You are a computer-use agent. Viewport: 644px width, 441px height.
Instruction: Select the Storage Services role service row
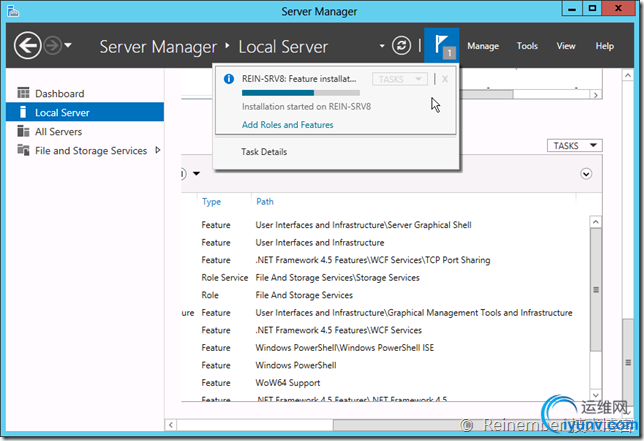click(384, 278)
